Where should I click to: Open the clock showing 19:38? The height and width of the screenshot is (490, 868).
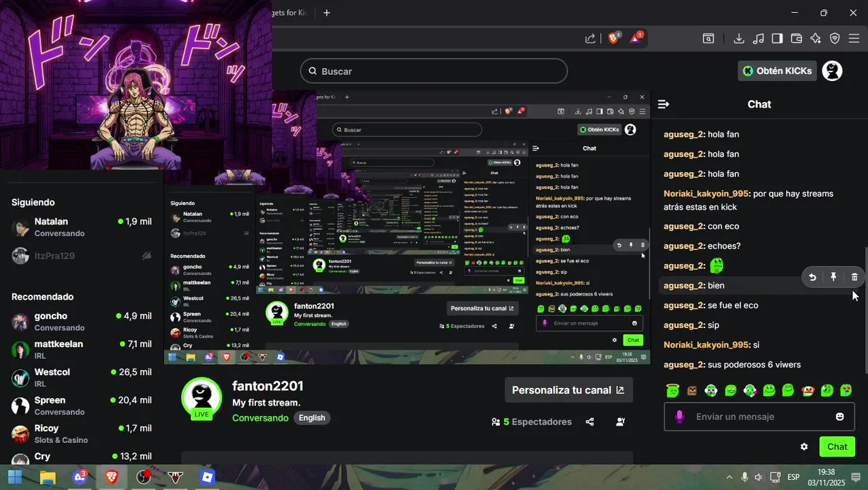pos(826,477)
